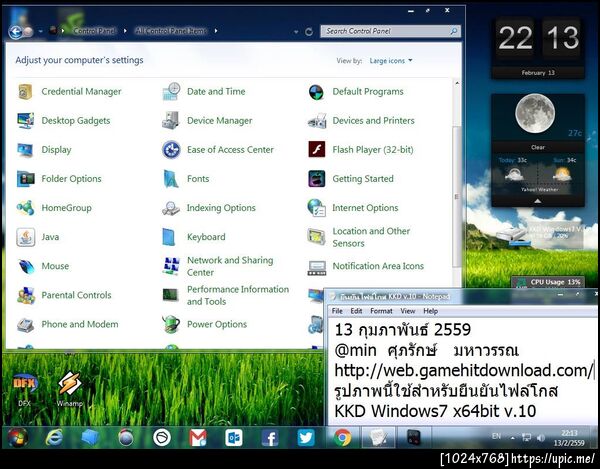Open Parental Controls icon
This screenshot has height=469, width=600.
click(25, 295)
